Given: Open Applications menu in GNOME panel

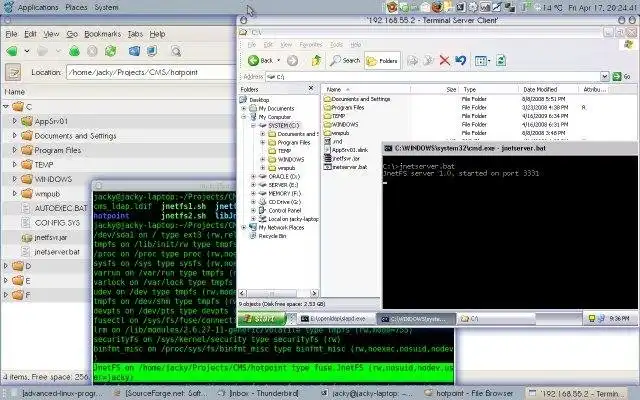Looking at the screenshot, I should pos(38,7).
